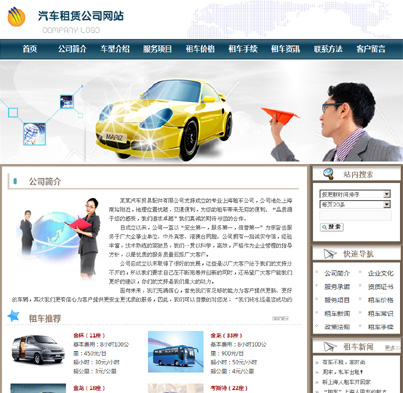Open the 租车价格 navigation menu item
The width and height of the screenshot is (403, 393).
[x=200, y=49]
